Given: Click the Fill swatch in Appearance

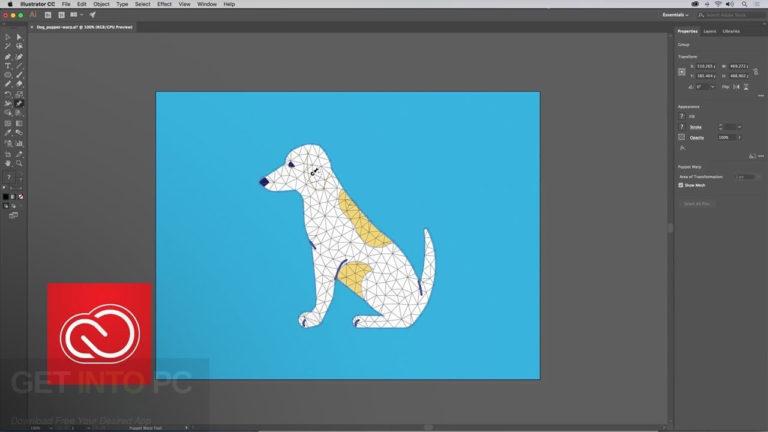Looking at the screenshot, I should pyautogui.click(x=681, y=116).
